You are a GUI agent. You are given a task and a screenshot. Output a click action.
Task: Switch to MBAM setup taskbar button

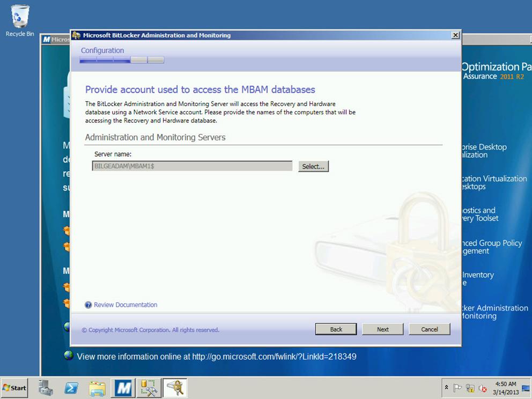175,388
